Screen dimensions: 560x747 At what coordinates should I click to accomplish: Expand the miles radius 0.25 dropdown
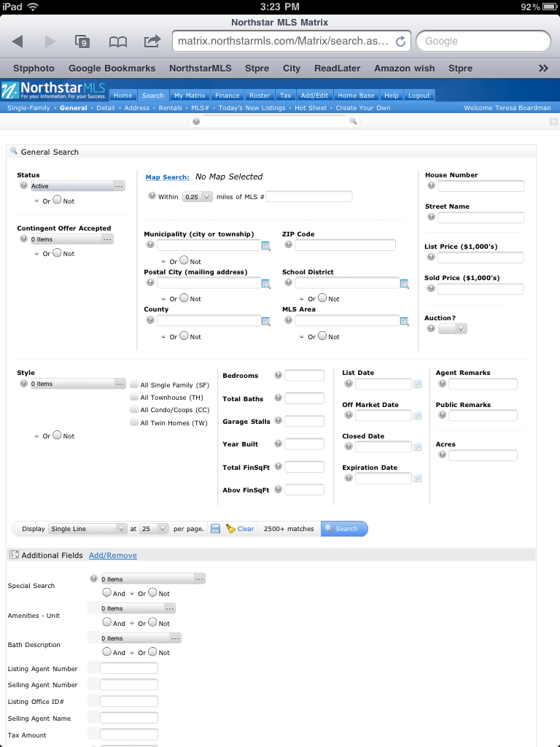coord(197,196)
